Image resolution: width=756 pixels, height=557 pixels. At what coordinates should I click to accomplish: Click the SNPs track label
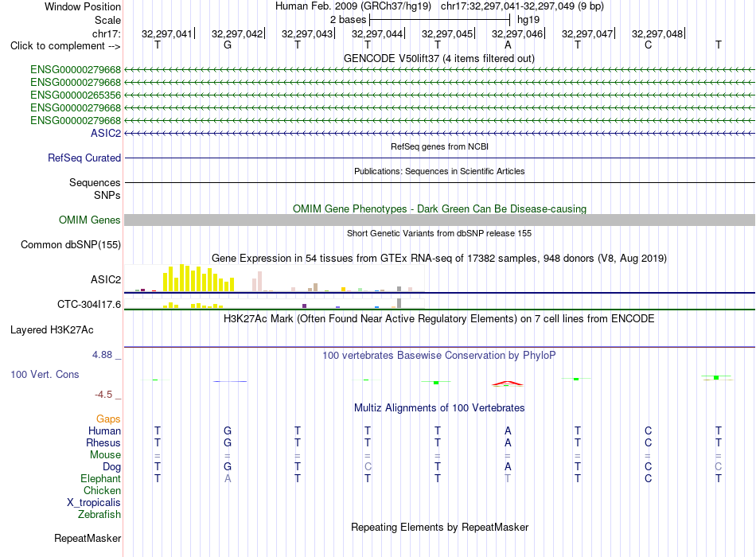pyautogui.click(x=107, y=195)
